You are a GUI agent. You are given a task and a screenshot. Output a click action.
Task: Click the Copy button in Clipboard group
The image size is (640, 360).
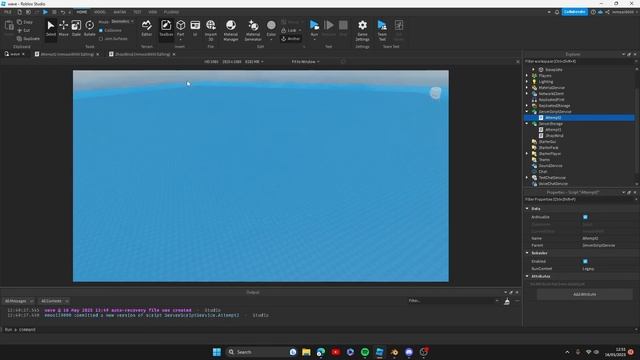click(24, 22)
